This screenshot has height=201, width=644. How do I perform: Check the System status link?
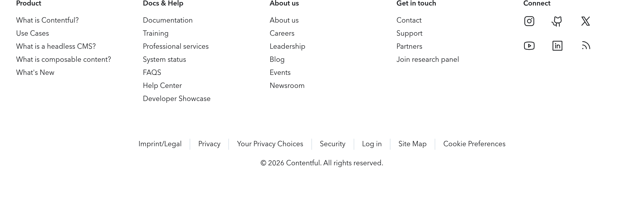pyautogui.click(x=164, y=60)
